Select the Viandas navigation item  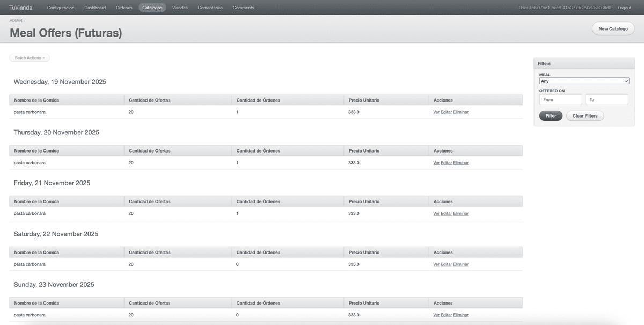(180, 8)
